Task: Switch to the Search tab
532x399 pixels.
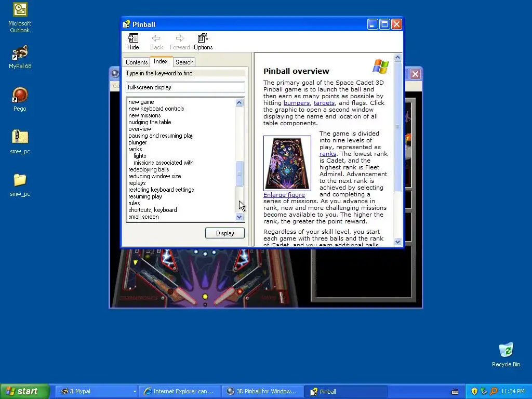Action: point(184,62)
